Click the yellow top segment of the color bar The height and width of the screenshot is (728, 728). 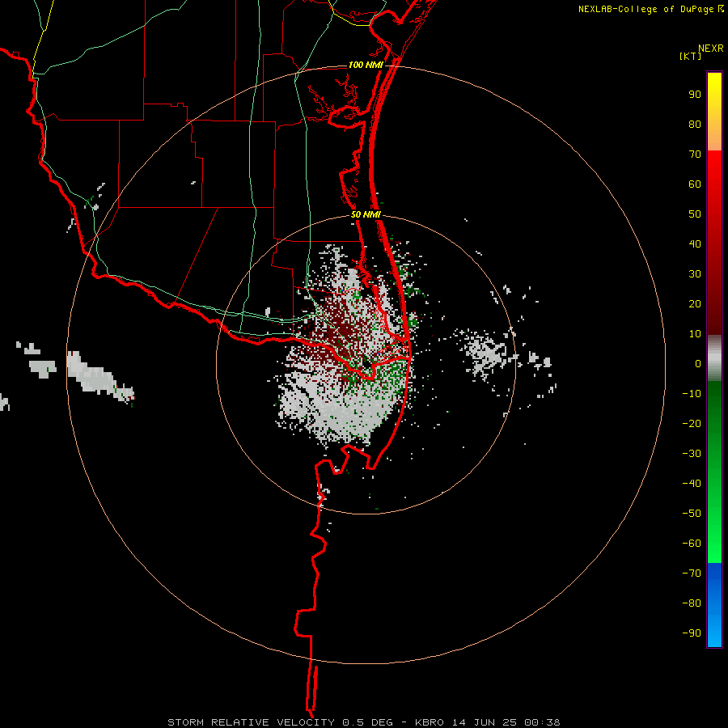tap(714, 112)
